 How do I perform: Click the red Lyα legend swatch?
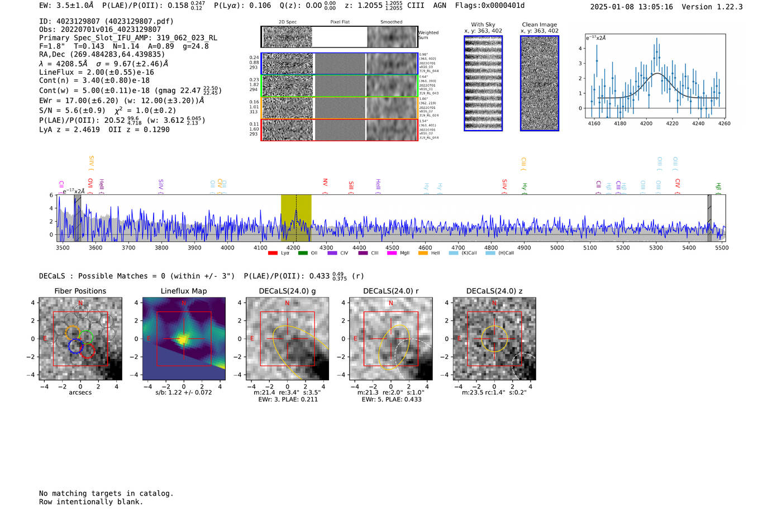(x=273, y=253)
